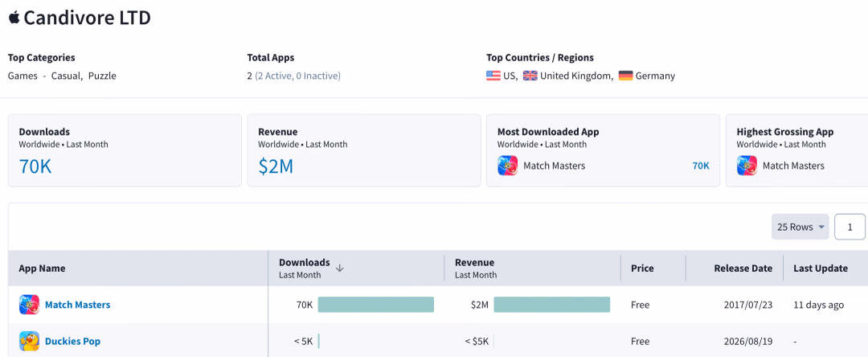Click the Match Masters app icon in table row
This screenshot has height=357, width=868.
point(29,305)
